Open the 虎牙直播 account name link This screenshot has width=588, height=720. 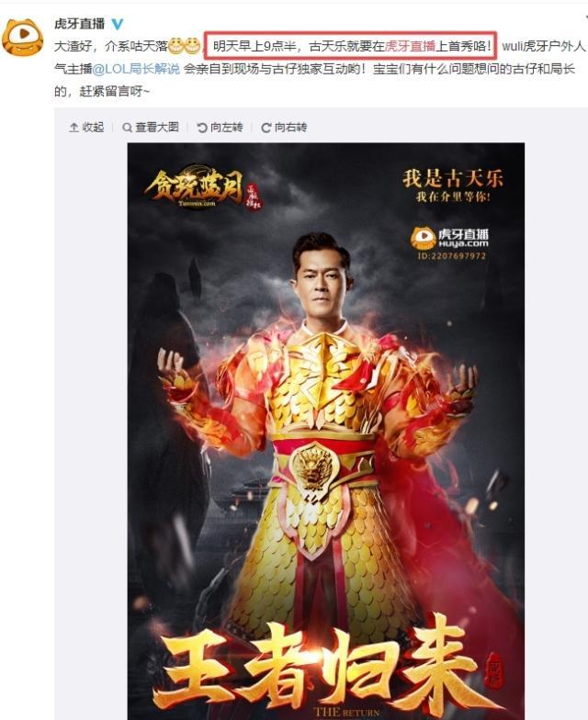click(x=80, y=24)
